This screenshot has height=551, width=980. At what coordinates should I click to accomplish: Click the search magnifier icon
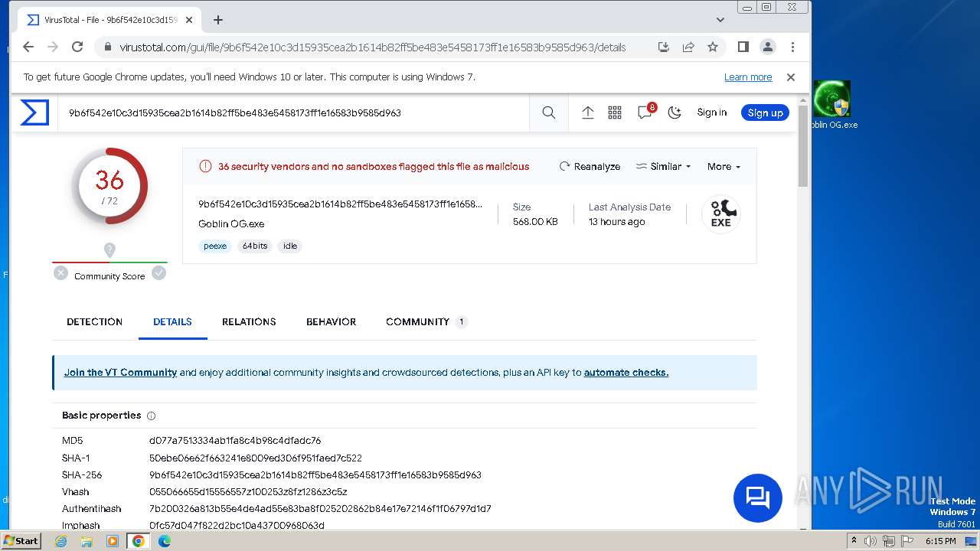[x=549, y=112]
